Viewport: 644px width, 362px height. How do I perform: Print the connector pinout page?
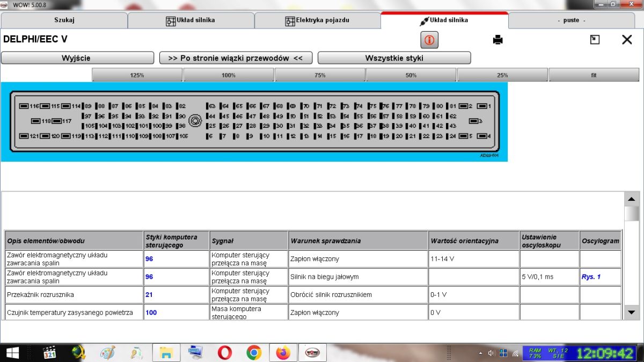coord(498,40)
